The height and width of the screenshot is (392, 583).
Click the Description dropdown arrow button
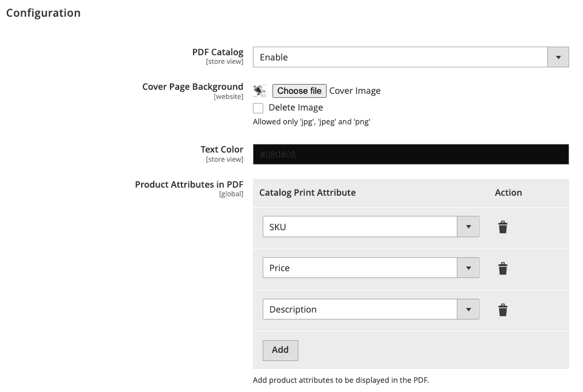click(x=468, y=310)
